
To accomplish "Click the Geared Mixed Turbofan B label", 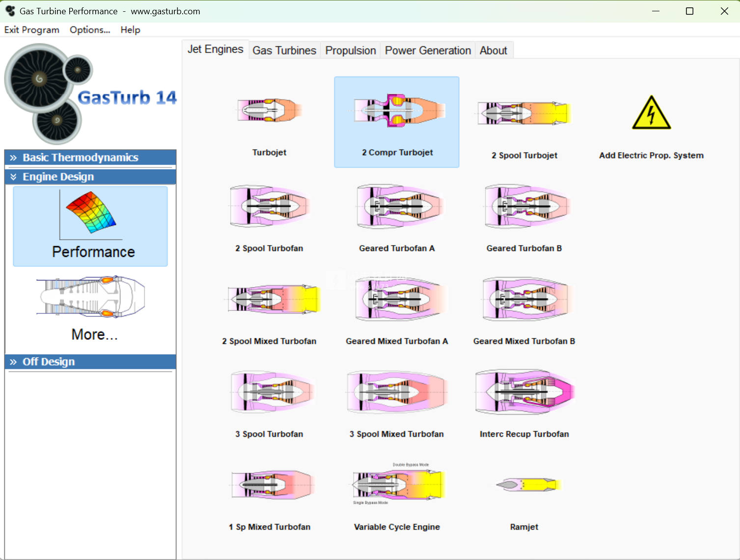I will click(x=524, y=341).
